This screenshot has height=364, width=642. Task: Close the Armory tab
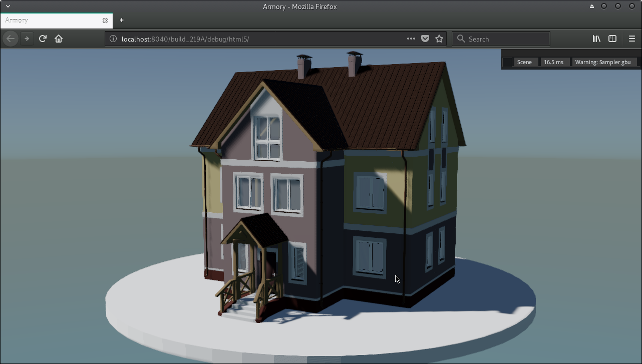(105, 21)
